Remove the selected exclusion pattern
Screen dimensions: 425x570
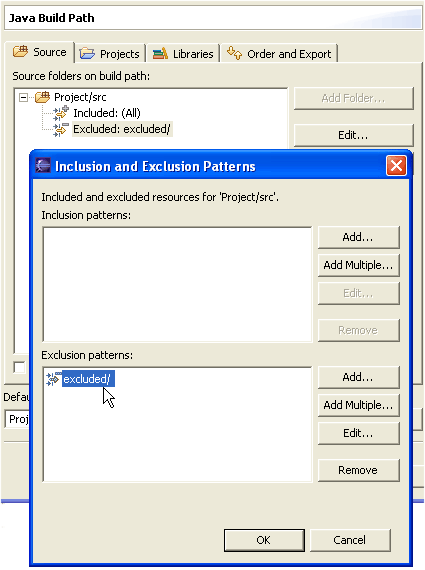point(358,470)
